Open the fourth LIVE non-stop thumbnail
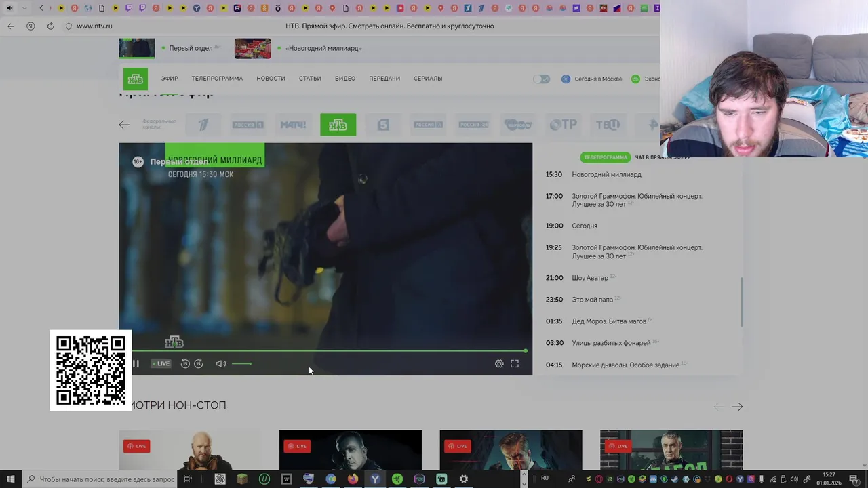Image resolution: width=868 pixels, height=488 pixels. [x=671, y=450]
